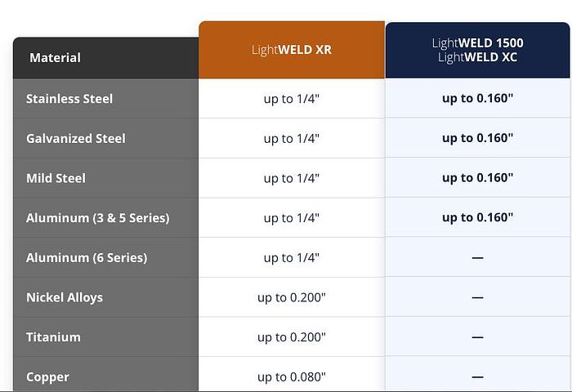
Task: Click 1500/XC thickness value for Stainless Steel
Action: [x=478, y=99]
